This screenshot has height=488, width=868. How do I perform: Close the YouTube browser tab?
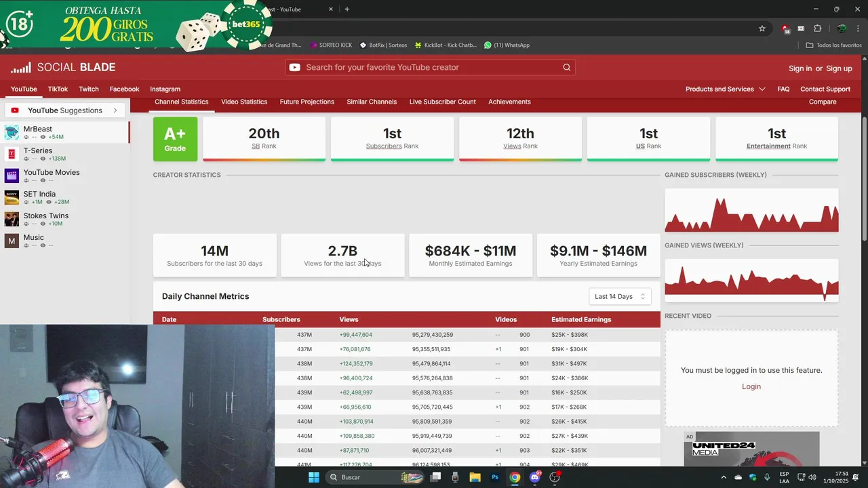(331, 9)
